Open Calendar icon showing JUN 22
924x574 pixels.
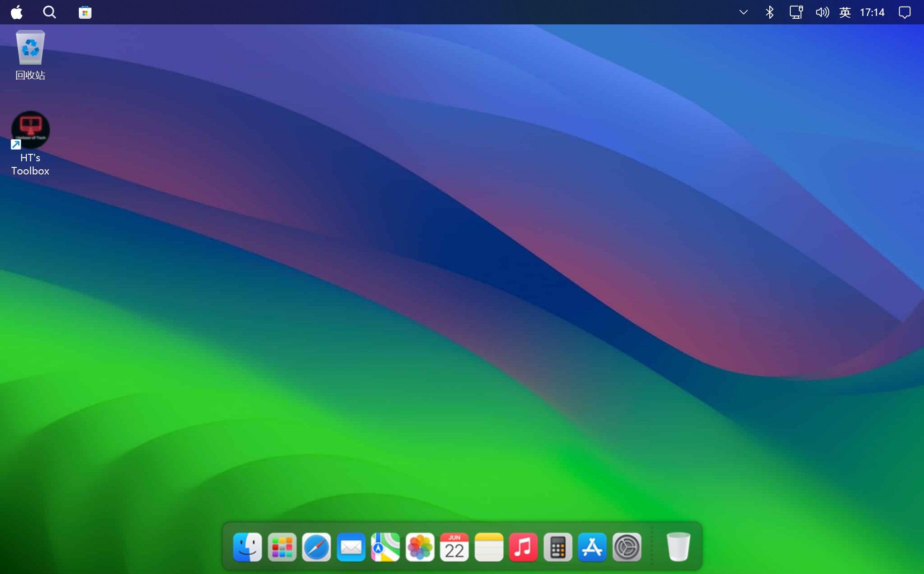pos(454,547)
